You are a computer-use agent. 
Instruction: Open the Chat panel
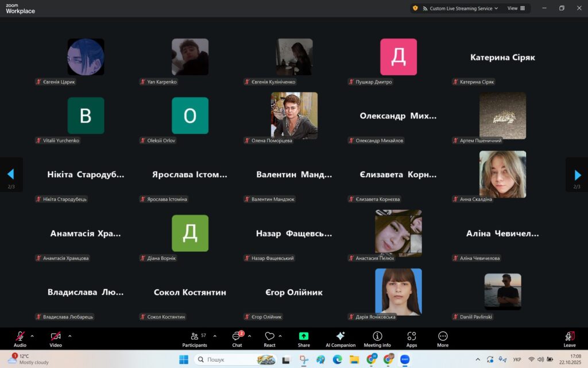(237, 339)
